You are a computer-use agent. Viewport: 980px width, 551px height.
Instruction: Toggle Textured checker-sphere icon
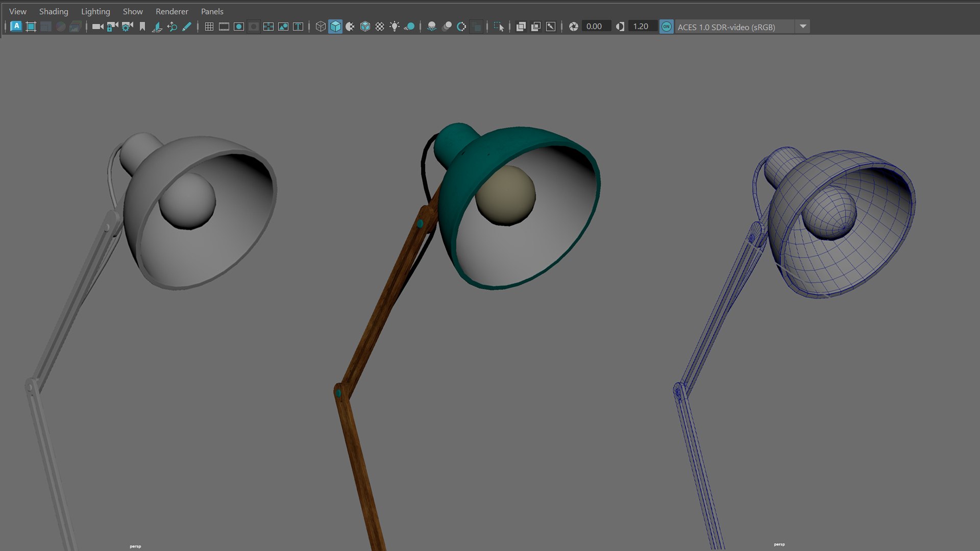(380, 27)
